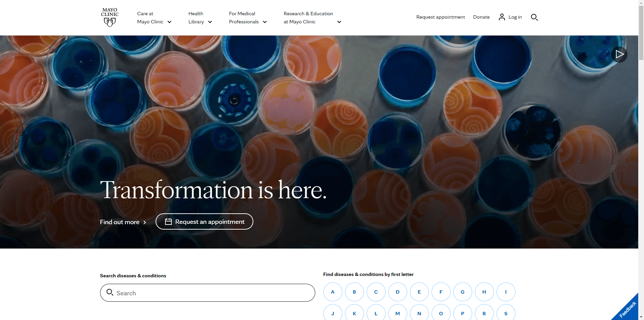The width and height of the screenshot is (644, 320).
Task: Play the hero background video
Action: point(619,54)
